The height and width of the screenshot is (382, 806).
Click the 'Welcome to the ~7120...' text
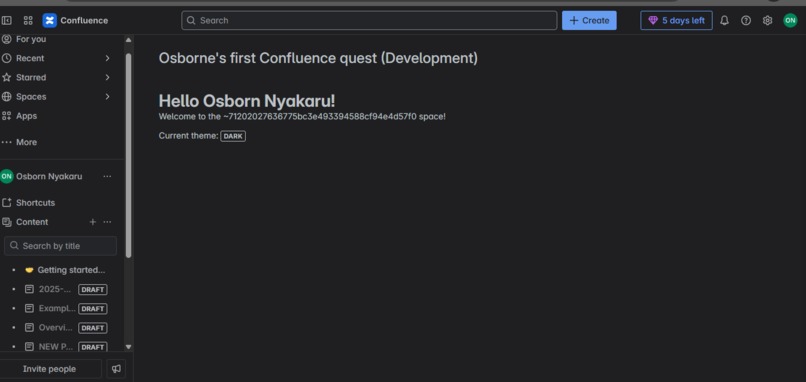pos(302,117)
